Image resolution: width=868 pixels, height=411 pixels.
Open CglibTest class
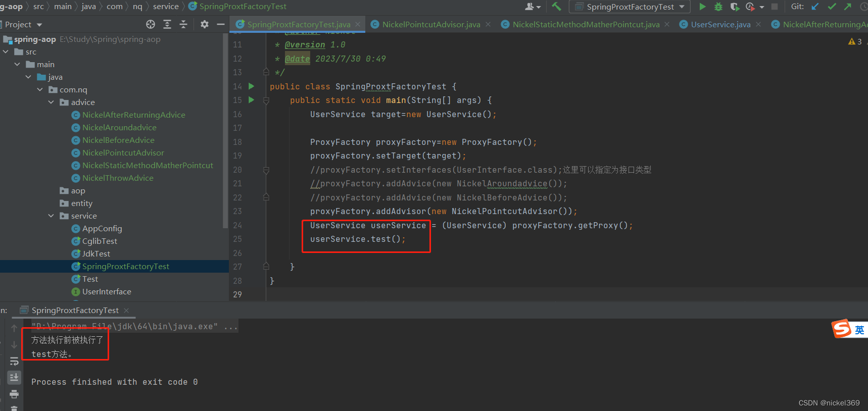[100, 241]
